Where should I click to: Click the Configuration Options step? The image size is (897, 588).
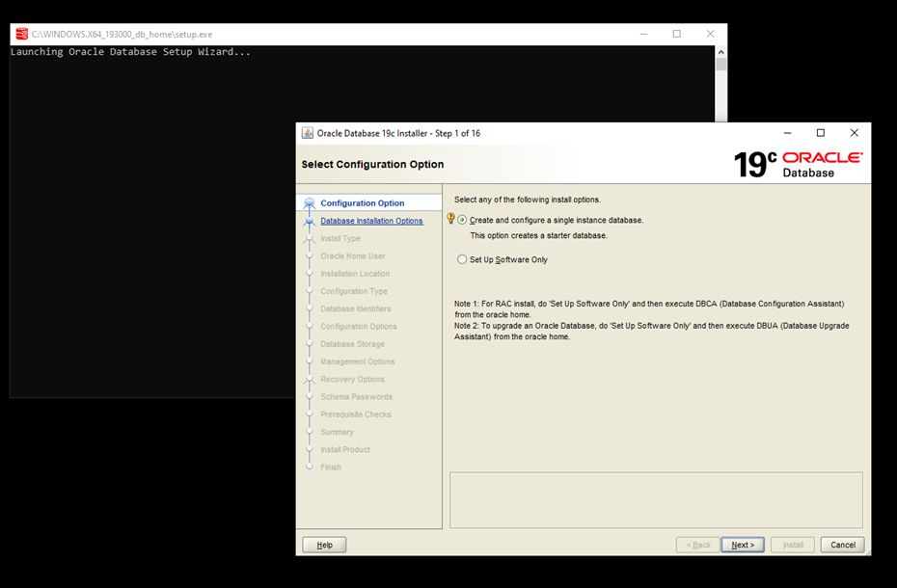(359, 327)
